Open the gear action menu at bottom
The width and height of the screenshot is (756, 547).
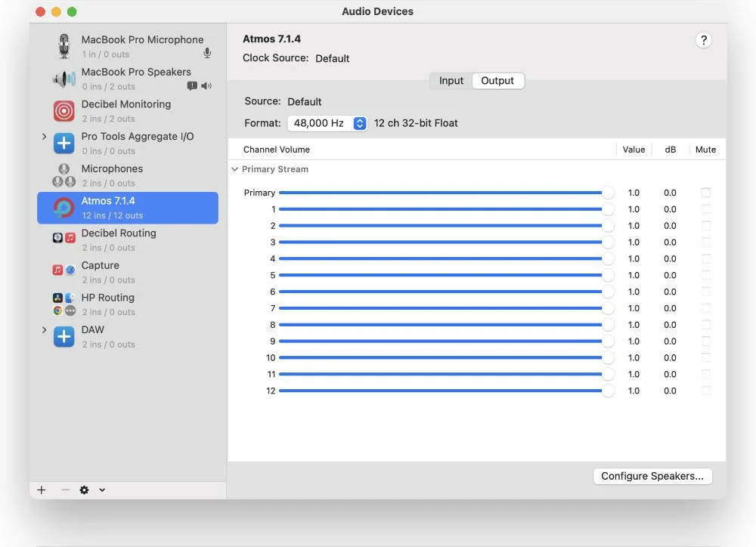(85, 490)
